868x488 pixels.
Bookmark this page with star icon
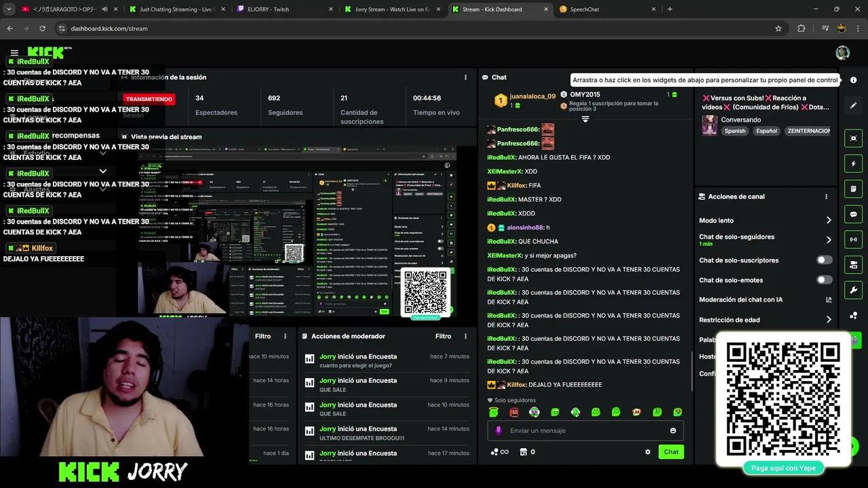coord(778,28)
